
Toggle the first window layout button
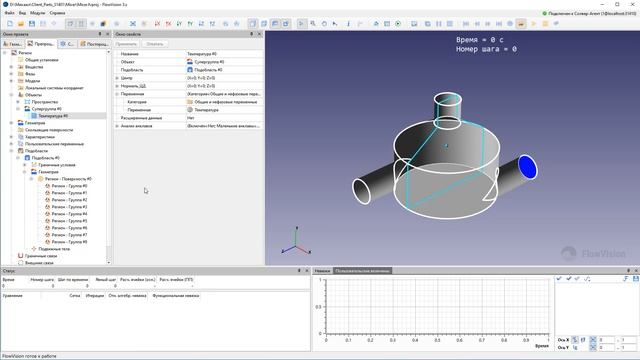click(253, 24)
